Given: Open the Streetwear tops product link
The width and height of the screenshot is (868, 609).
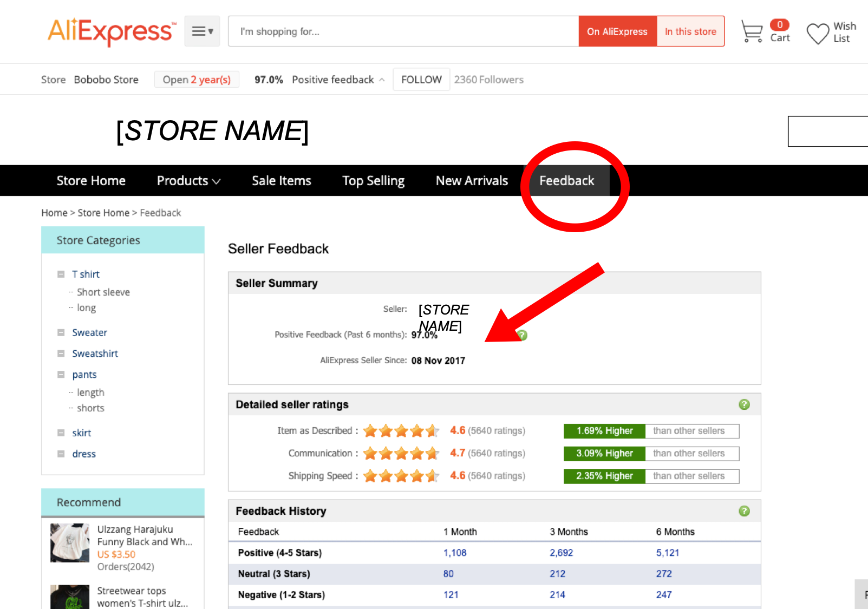Looking at the screenshot, I should point(142,597).
